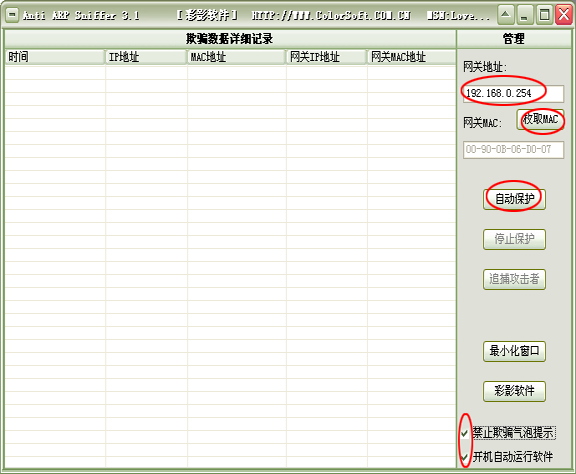This screenshot has height=474, width=576.
Task: Sort by IP地址 column header
Action: click(146, 57)
